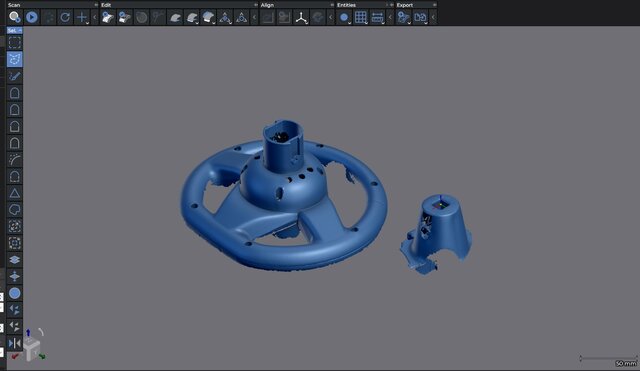Collapse the Scan group with its chevron
Screen dimensions: 640x371
pyautogui.click(x=95, y=17)
